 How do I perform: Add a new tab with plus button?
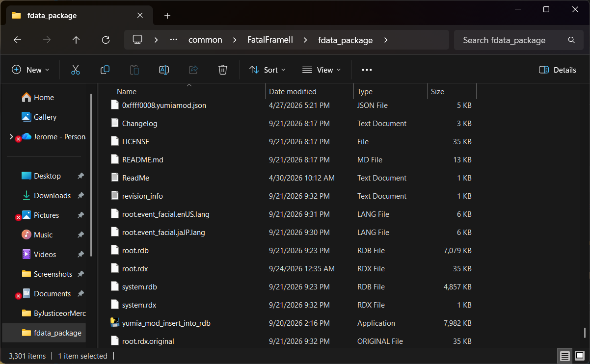[167, 16]
